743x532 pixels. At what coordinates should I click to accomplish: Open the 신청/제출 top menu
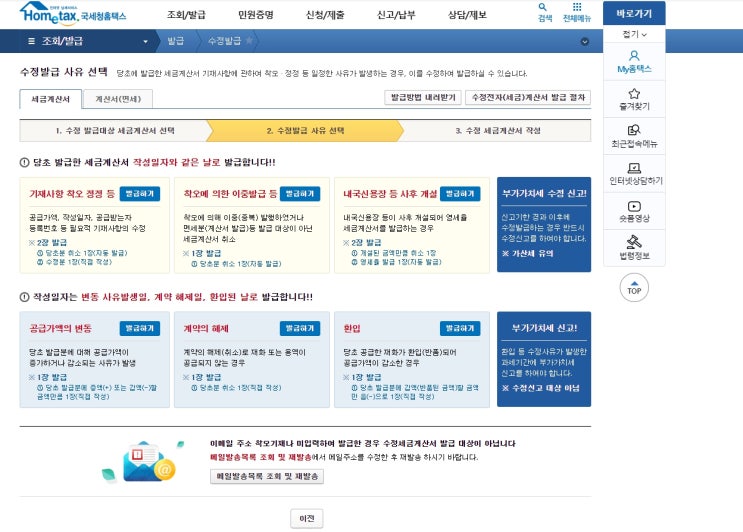(x=325, y=15)
